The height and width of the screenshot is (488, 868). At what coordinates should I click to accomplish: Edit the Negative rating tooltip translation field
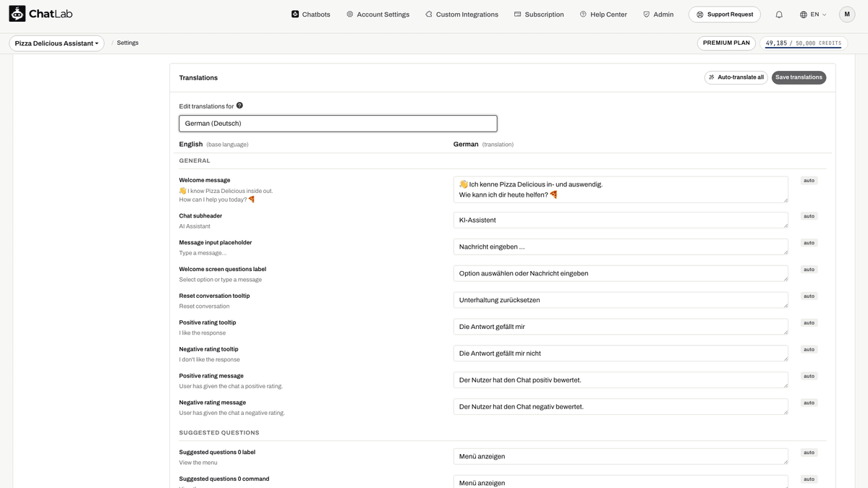pos(621,354)
